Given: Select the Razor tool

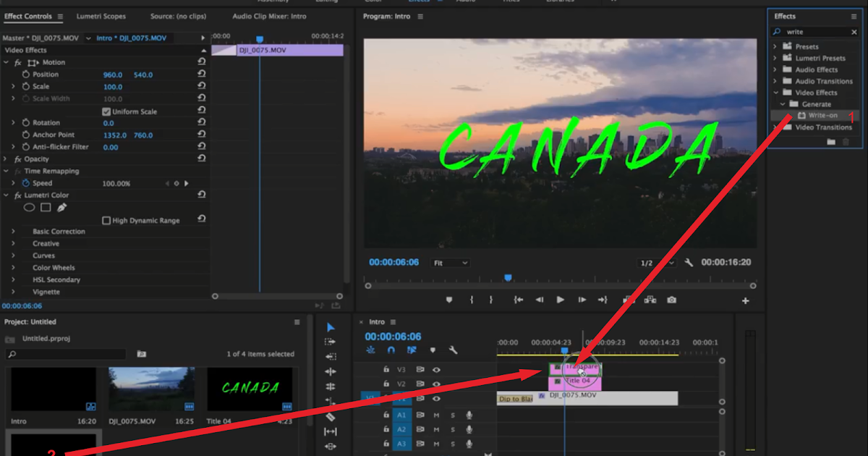Looking at the screenshot, I should tap(331, 417).
